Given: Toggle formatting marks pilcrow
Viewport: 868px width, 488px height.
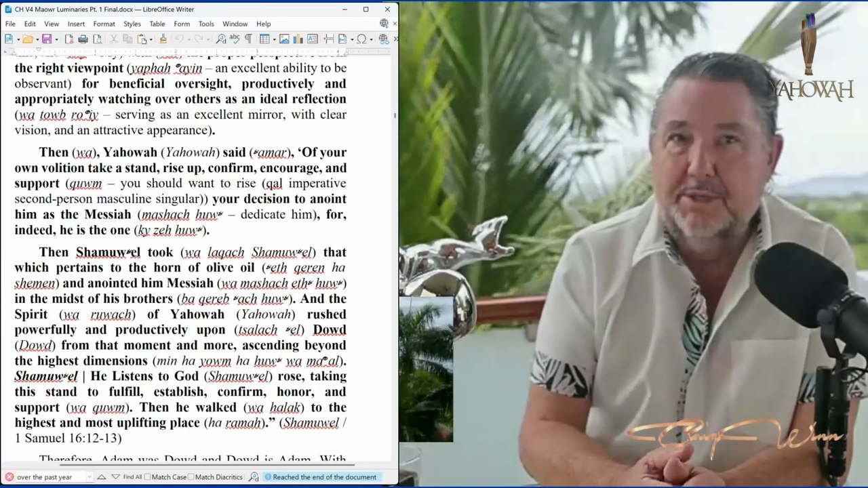Looking at the screenshot, I should [248, 39].
